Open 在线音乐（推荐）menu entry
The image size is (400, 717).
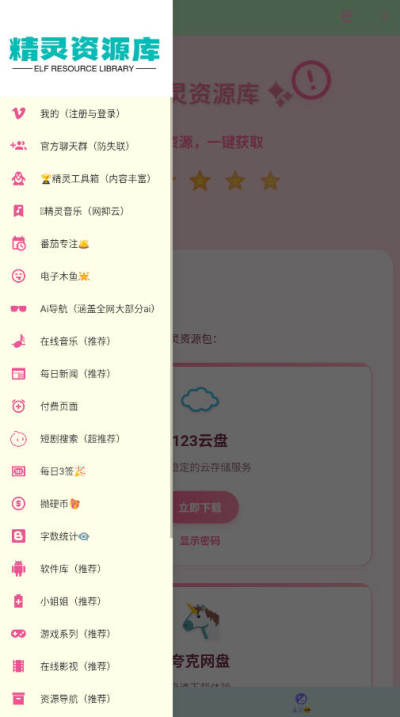pyautogui.click(x=86, y=341)
